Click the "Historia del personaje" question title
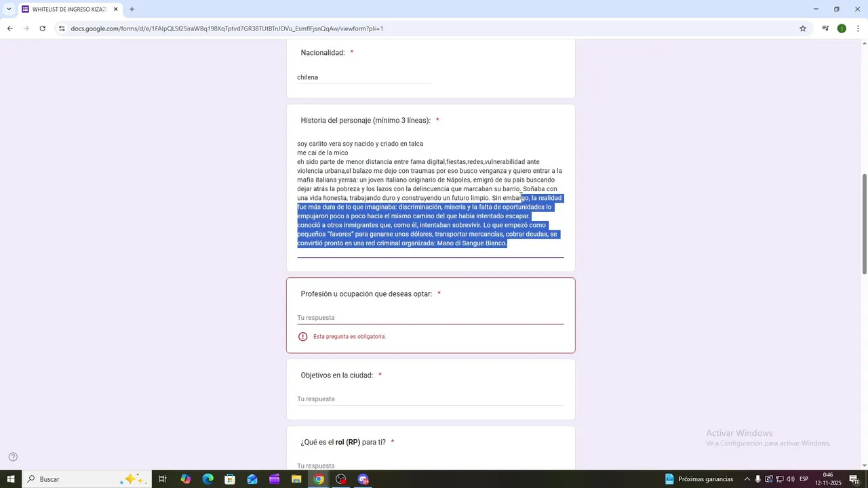 366,121
